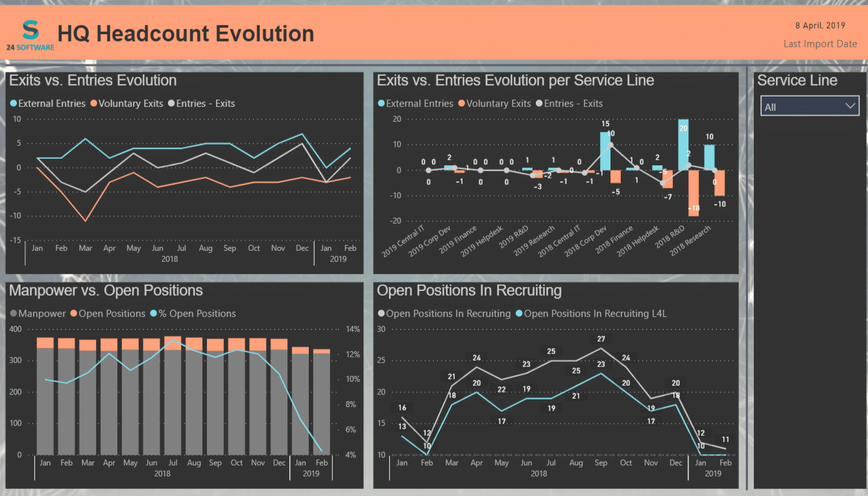The width and height of the screenshot is (868, 496).
Task: Click the 2019 year label in Manpower chart
Action: pyautogui.click(x=311, y=474)
